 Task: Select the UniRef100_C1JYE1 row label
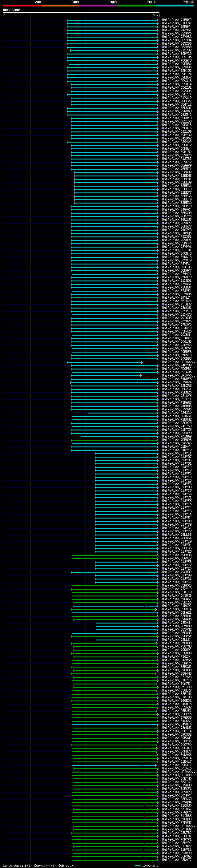(177, 454)
